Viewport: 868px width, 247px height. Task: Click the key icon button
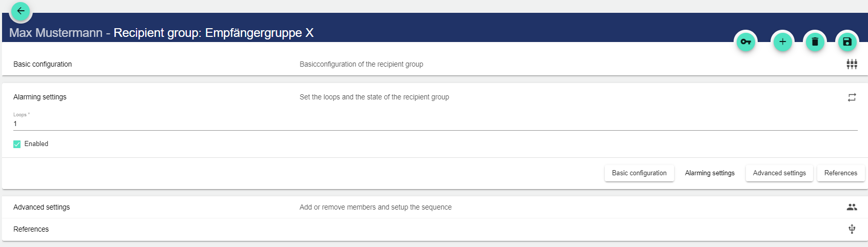(745, 42)
